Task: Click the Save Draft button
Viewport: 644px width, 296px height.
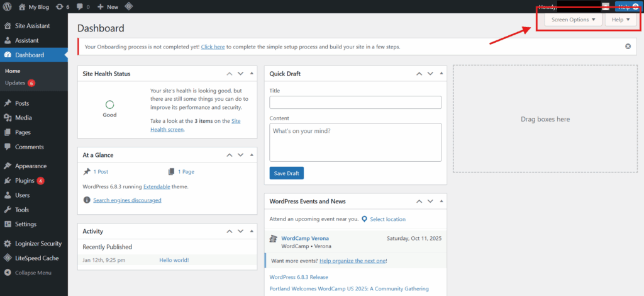Action: (286, 173)
